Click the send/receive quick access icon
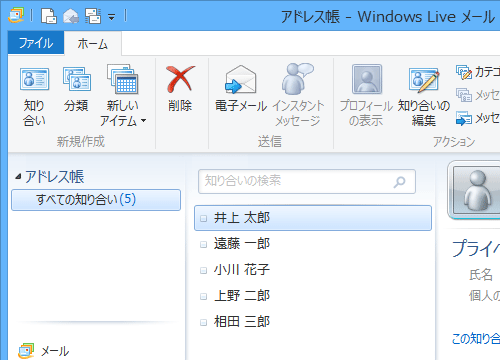This screenshot has height=360, width=500. tap(93, 16)
